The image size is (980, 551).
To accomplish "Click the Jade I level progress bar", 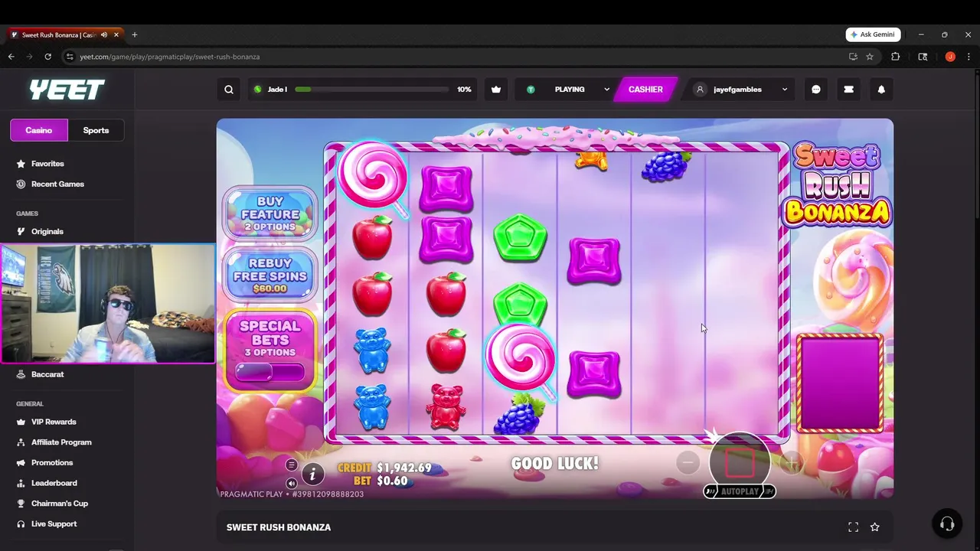I will point(371,90).
